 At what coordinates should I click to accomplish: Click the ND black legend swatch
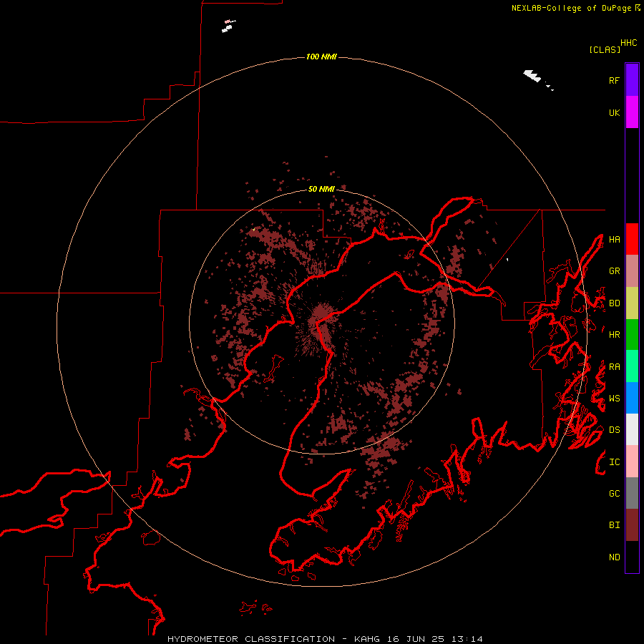[632, 557]
